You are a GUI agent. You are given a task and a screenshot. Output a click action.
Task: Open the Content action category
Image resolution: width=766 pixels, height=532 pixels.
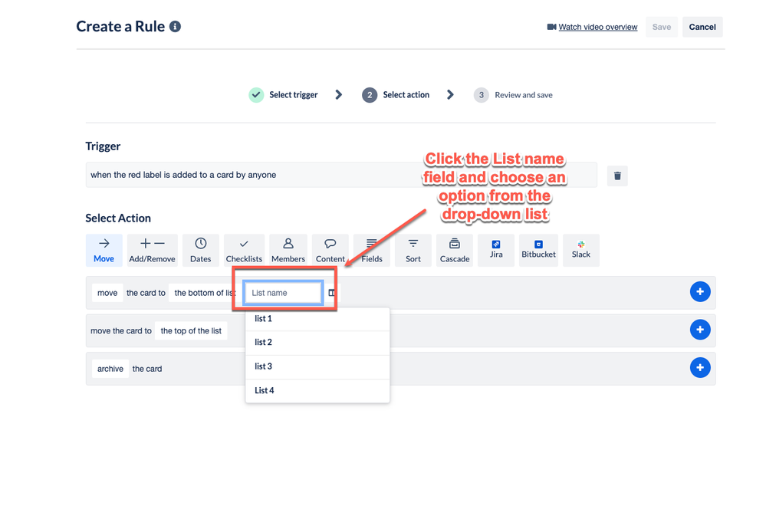tap(330, 251)
